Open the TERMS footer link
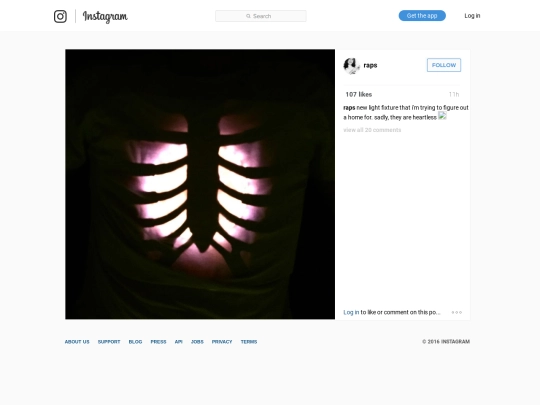 click(249, 342)
